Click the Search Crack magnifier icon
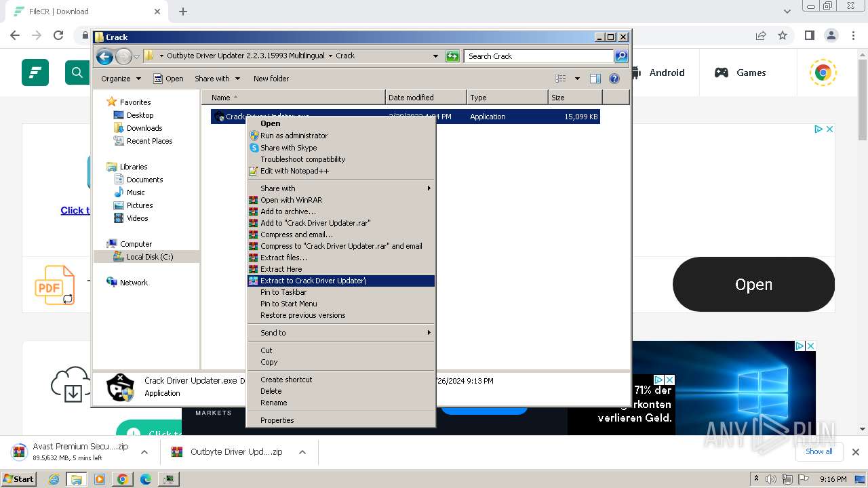The image size is (868, 488). [620, 56]
